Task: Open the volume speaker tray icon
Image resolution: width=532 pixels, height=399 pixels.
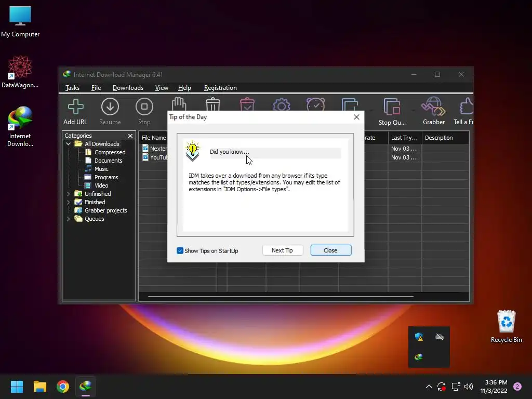Action: click(469, 387)
